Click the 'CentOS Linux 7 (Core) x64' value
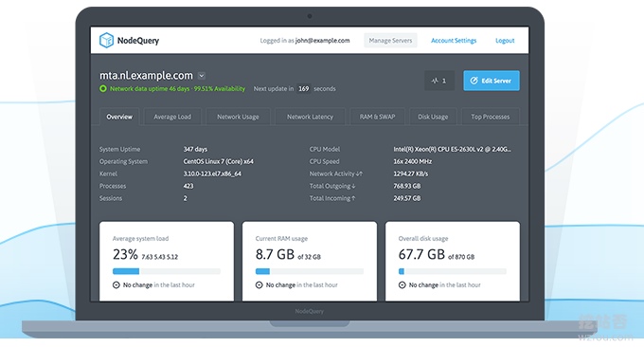Screen dimensions: 644x347 pos(219,161)
